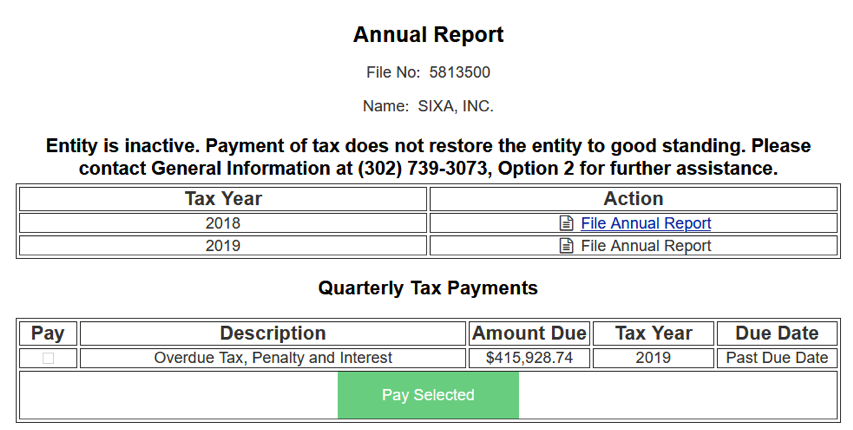Click the document icon for tax year 2018
853x430 pixels.
(566, 224)
